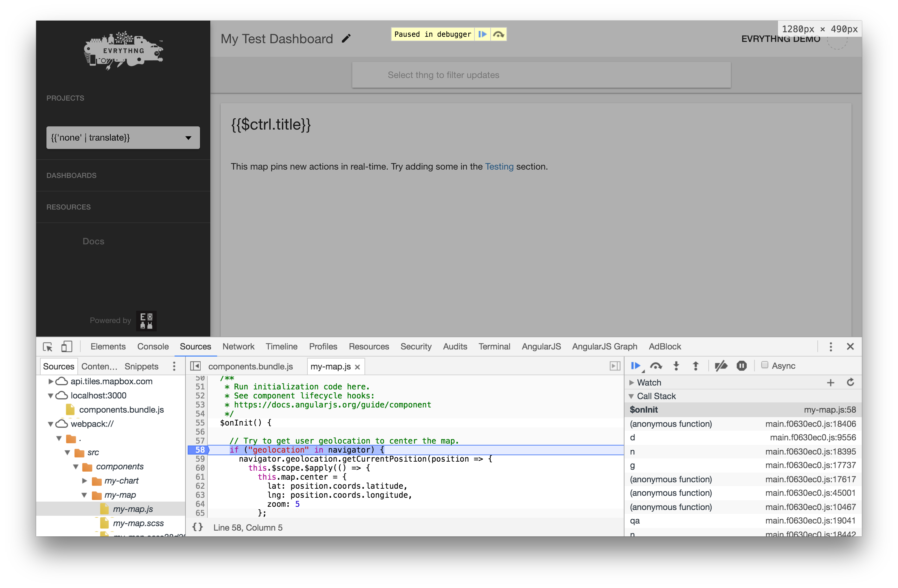
Task: Add a watch expression with plus icon
Action: 830,382
